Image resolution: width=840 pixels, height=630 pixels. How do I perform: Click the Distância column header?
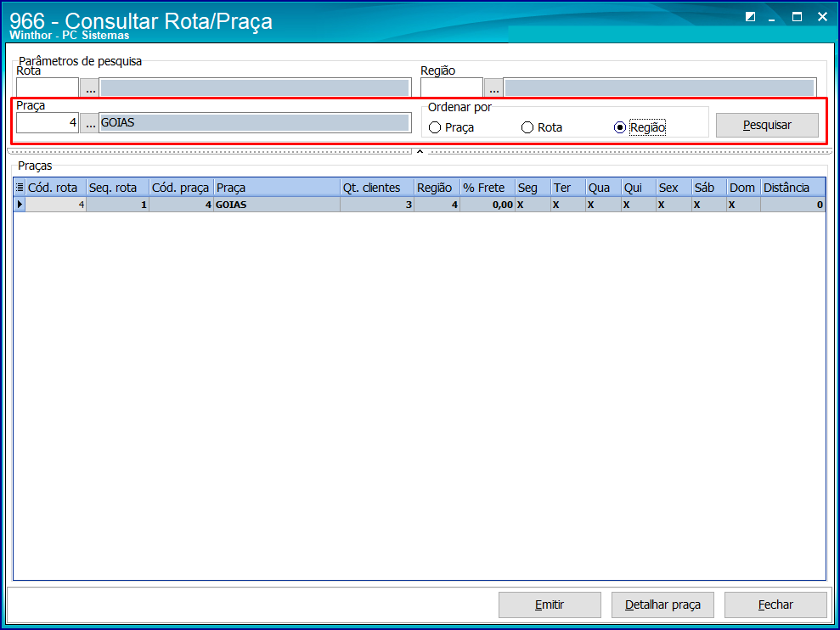[792, 188]
